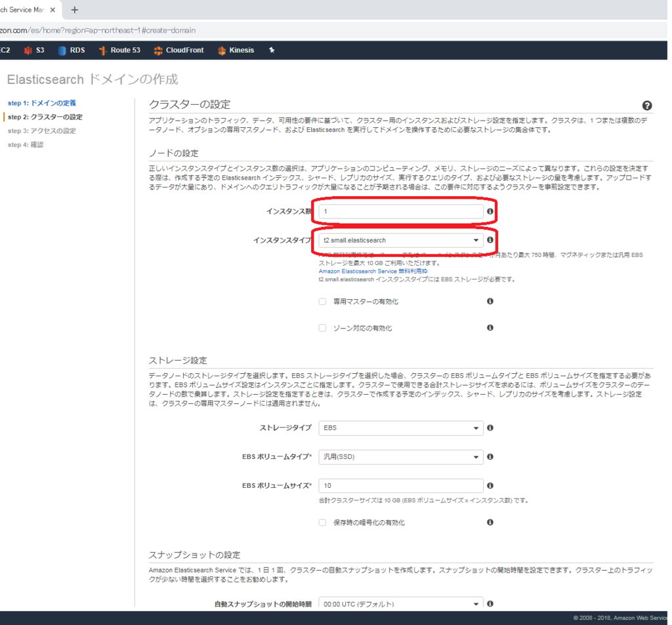Viewport: 672px width, 625px height.
Task: Show info for ゾーン対応の有効化
Action: coord(490,328)
